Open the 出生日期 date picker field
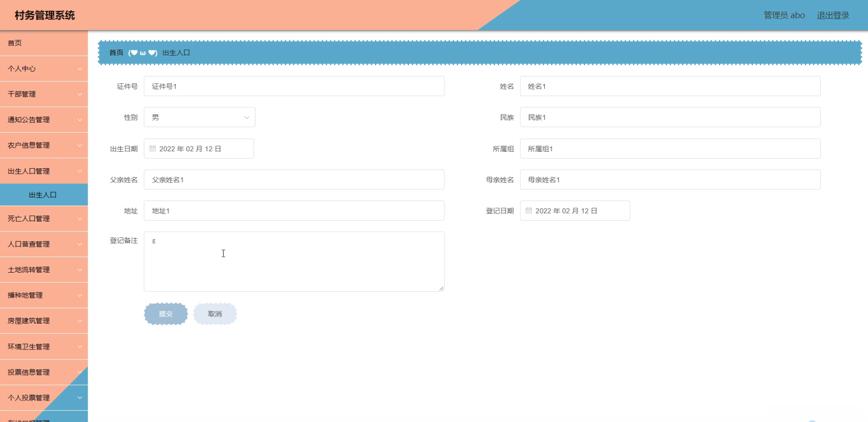 point(199,148)
